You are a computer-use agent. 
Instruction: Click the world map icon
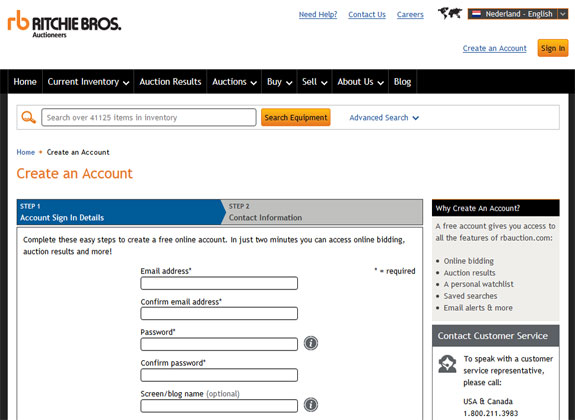[x=450, y=14]
